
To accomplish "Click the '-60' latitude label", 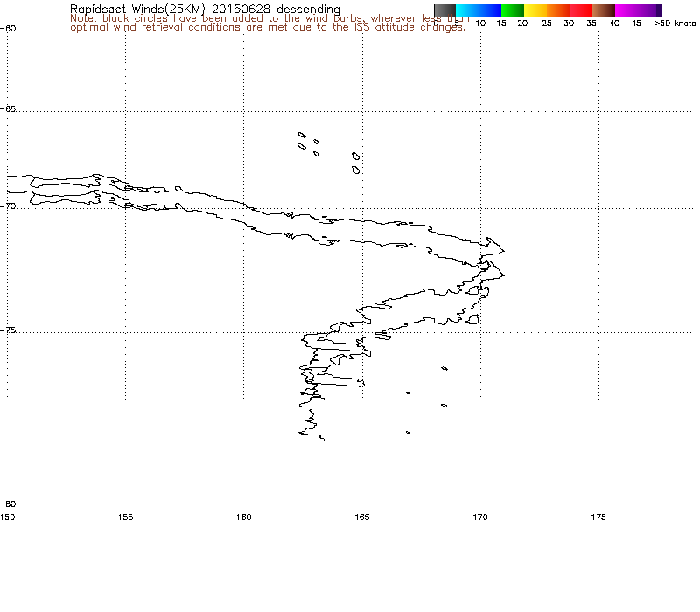I will (9, 29).
